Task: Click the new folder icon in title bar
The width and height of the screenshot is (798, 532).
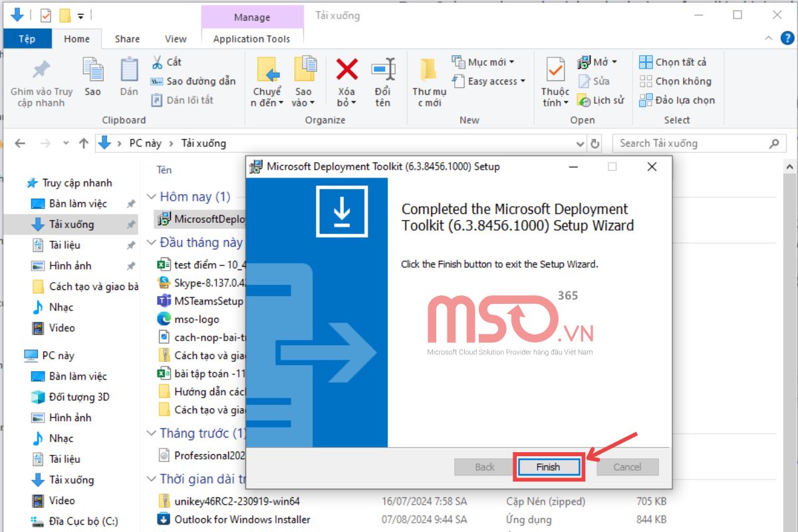Action: 65,15
